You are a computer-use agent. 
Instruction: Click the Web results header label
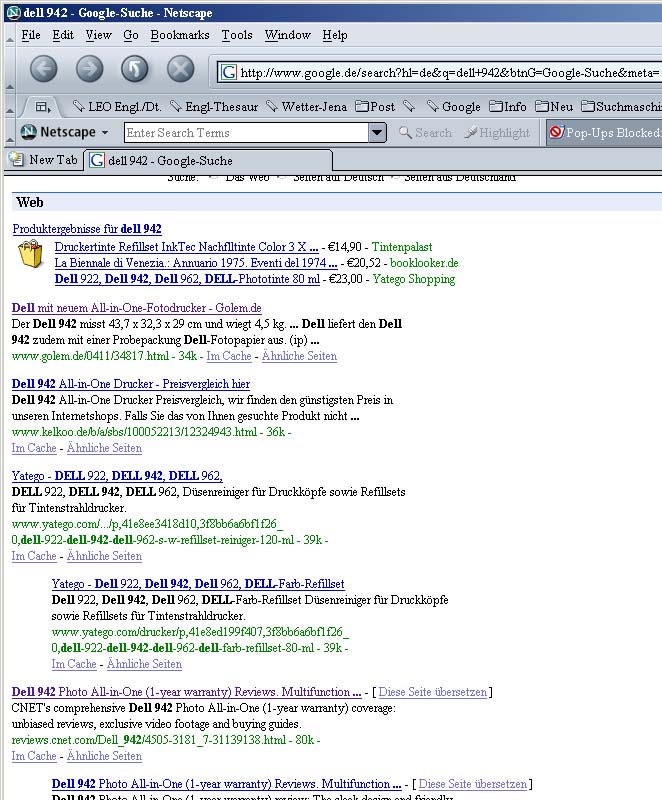click(30, 203)
